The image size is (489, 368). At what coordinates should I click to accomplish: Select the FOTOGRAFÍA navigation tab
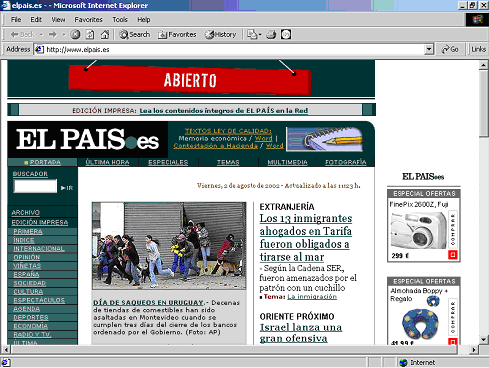(x=346, y=162)
